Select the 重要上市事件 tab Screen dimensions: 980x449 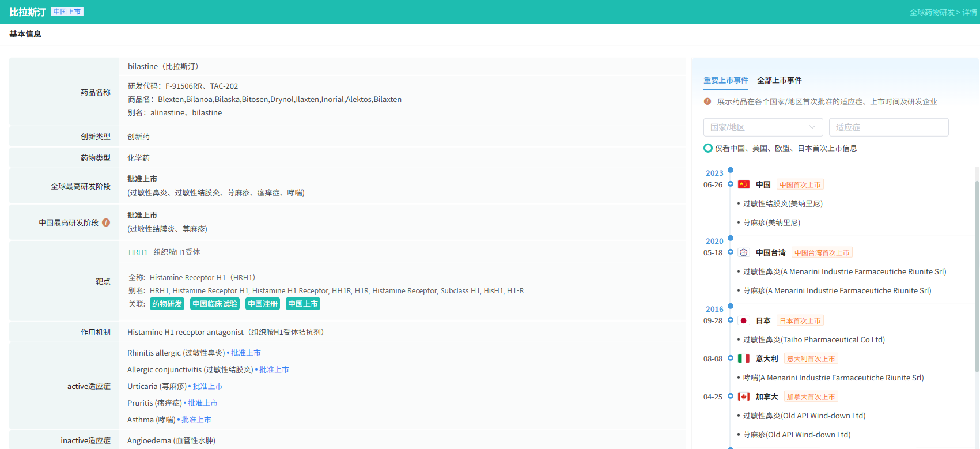(x=725, y=80)
